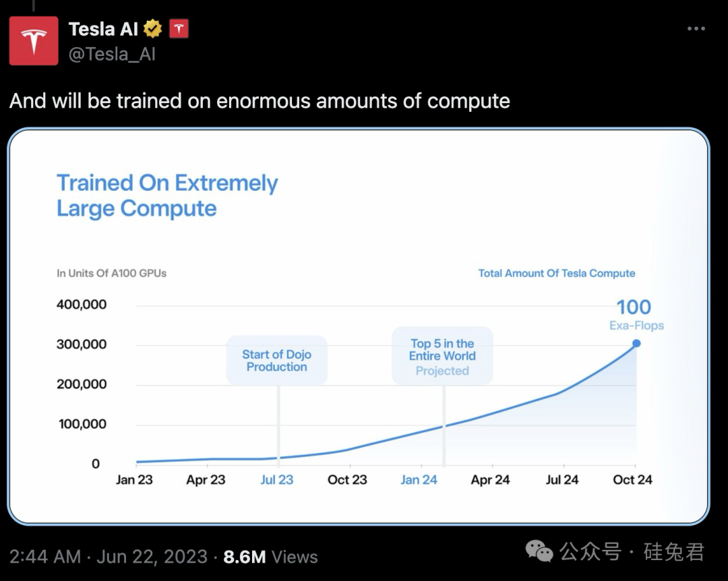Click the Total Amount Of Tesla Compute legend
This screenshot has width=728, height=581.
pyautogui.click(x=557, y=273)
